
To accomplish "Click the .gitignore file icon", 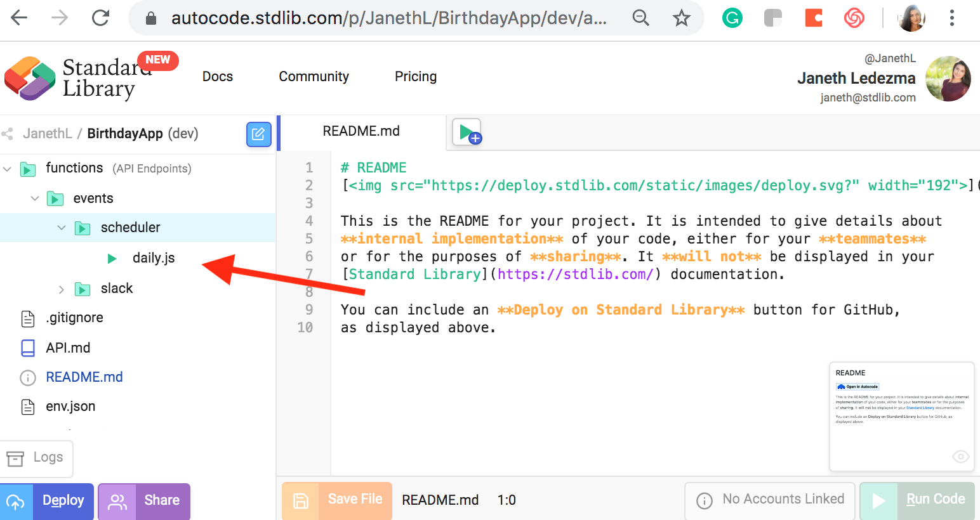I will 28,318.
